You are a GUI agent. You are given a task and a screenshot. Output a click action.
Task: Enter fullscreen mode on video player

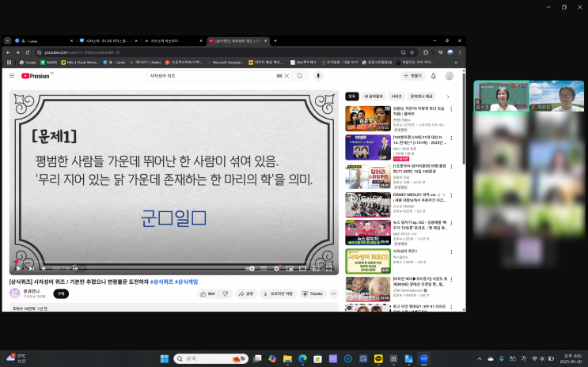pos(328,268)
